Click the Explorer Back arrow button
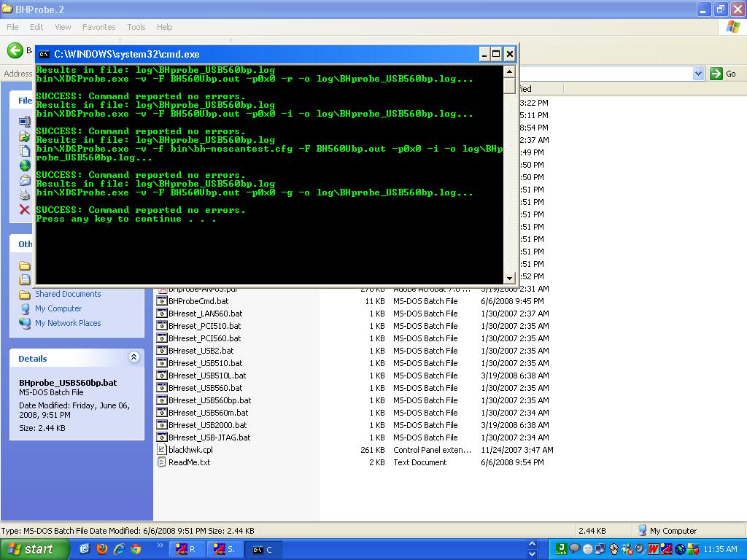Screen dimensions: 747x560 (15, 50)
